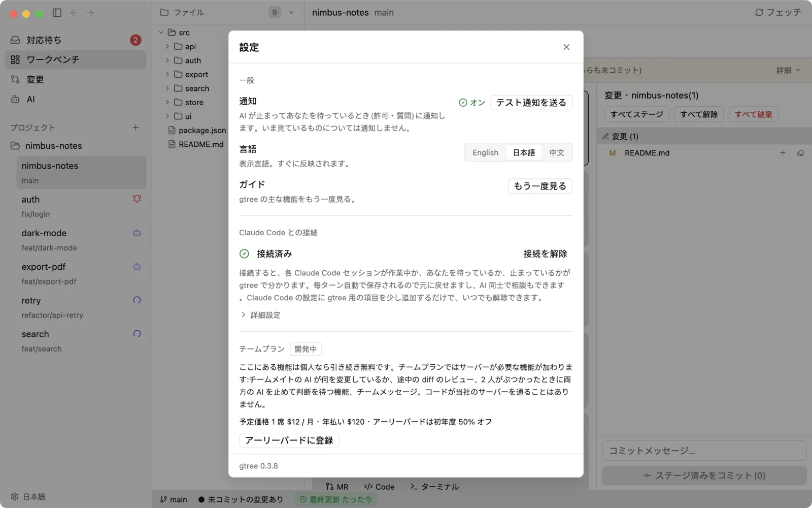Add a new project with plus icon
The width and height of the screenshot is (812, 508).
point(136,128)
